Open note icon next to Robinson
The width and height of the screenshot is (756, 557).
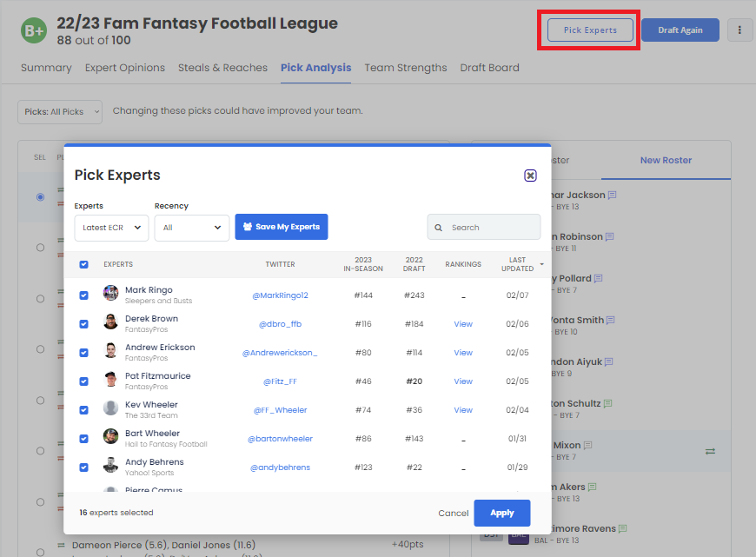[610, 237]
